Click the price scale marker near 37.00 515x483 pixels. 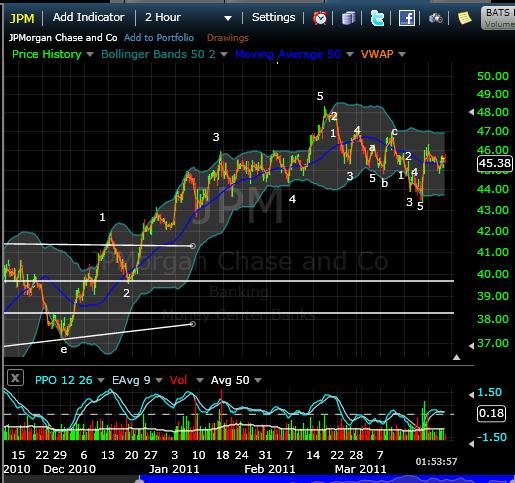tap(471, 346)
